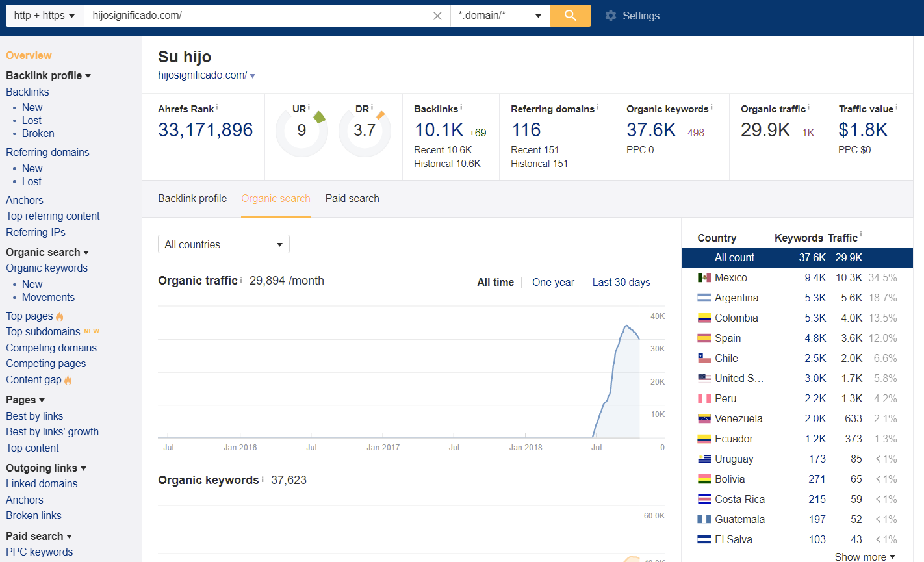This screenshot has height=562, width=924.
Task: Select All time chart range
Action: (x=496, y=282)
